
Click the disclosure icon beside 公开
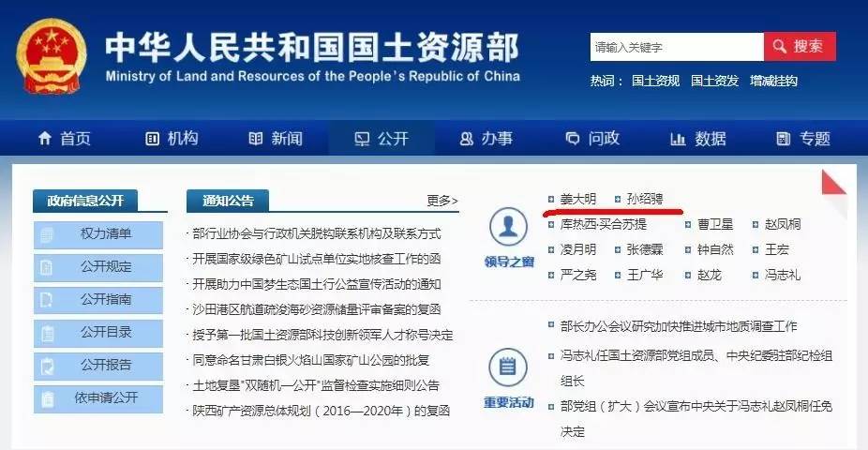pyautogui.click(x=362, y=139)
